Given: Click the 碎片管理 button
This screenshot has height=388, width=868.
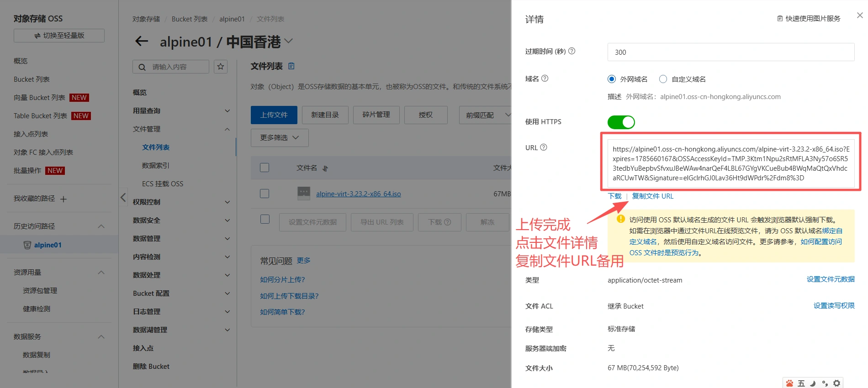Looking at the screenshot, I should (376, 115).
